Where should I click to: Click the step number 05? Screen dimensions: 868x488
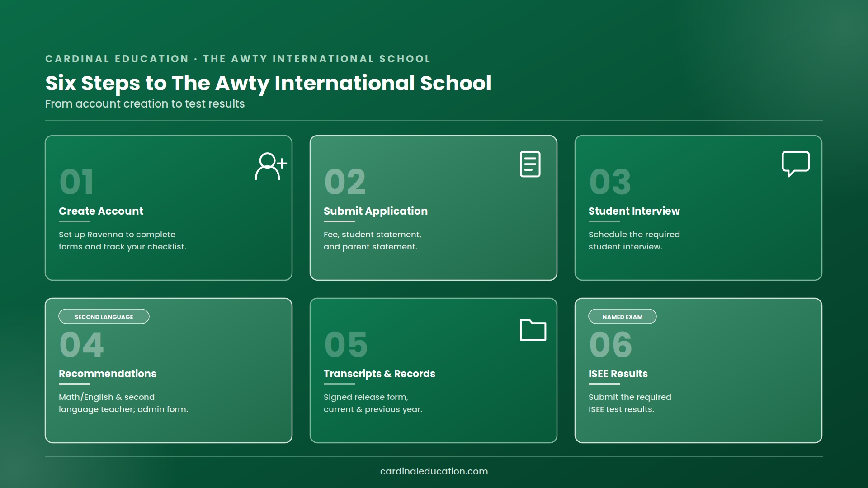tap(346, 345)
